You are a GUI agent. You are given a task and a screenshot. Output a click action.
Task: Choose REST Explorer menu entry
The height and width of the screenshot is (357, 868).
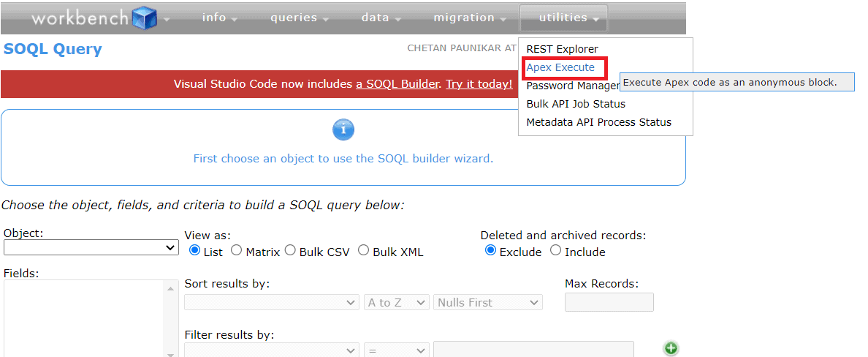[562, 49]
